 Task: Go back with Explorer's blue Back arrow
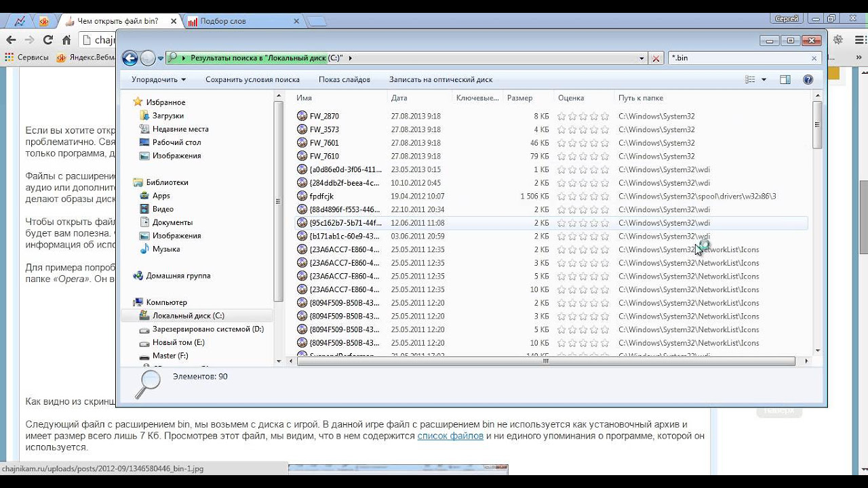tap(130, 58)
